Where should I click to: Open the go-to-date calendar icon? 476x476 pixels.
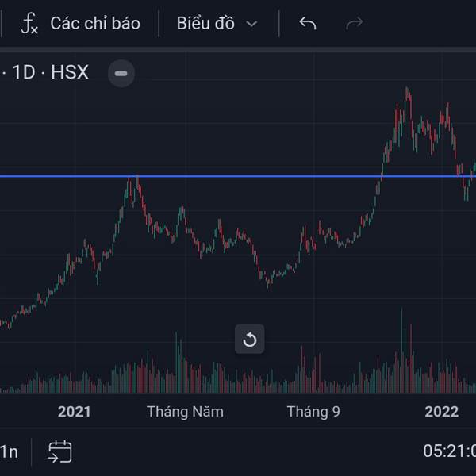pyautogui.click(x=59, y=452)
